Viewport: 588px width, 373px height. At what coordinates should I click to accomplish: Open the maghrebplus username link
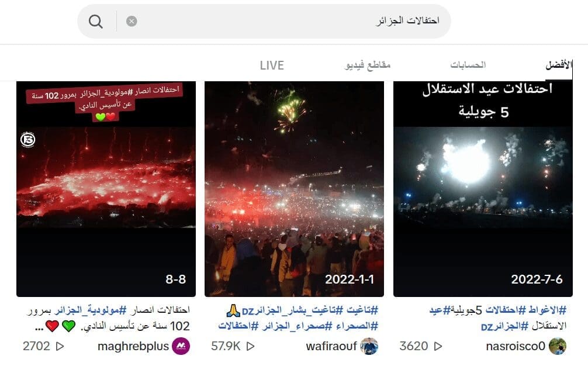[x=133, y=346]
